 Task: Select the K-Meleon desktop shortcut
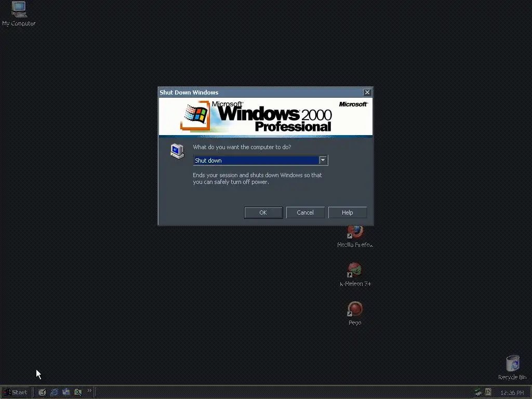(355, 274)
